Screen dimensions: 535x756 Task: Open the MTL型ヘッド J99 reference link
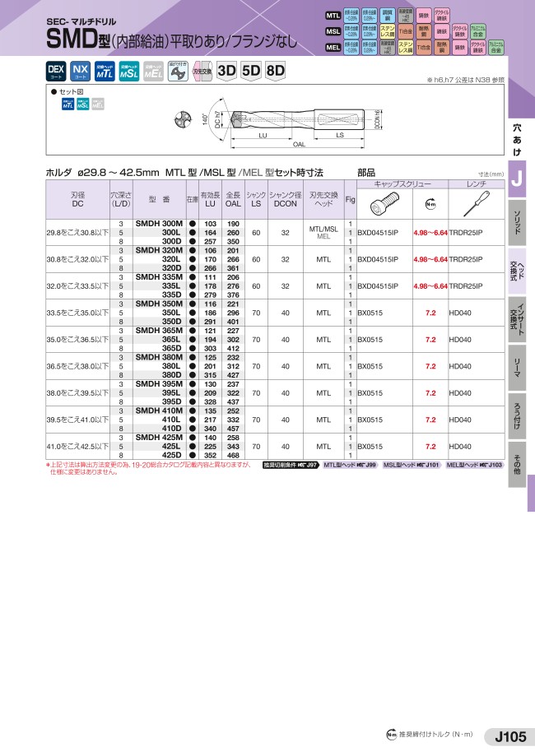349,466
